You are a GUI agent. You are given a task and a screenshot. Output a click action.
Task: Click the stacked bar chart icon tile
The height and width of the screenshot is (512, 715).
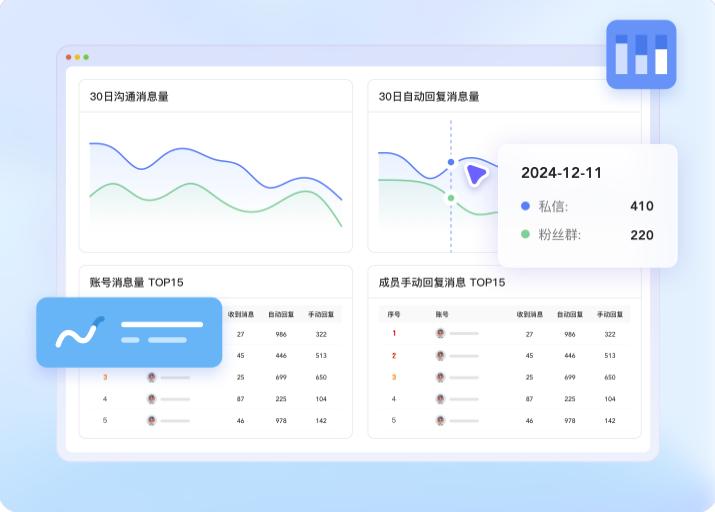click(x=641, y=54)
